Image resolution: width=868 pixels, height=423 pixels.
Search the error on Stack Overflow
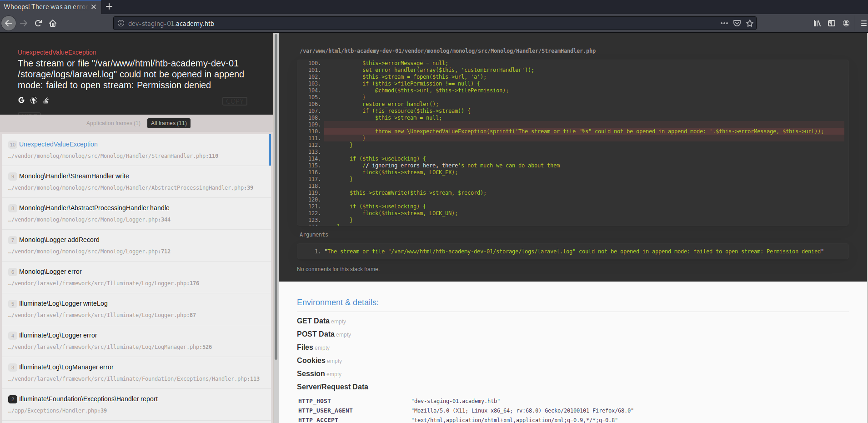click(46, 100)
